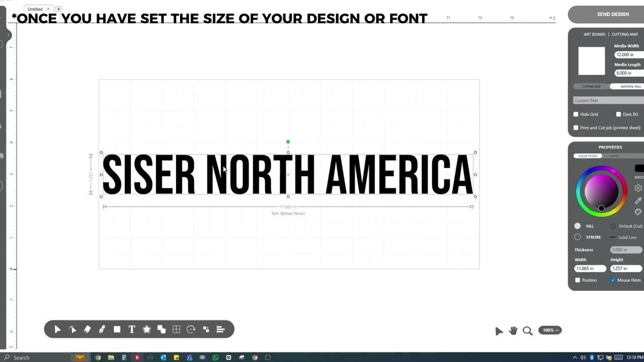Select the node edit tool
Image resolution: width=644 pixels, height=362 pixels.
[72, 329]
